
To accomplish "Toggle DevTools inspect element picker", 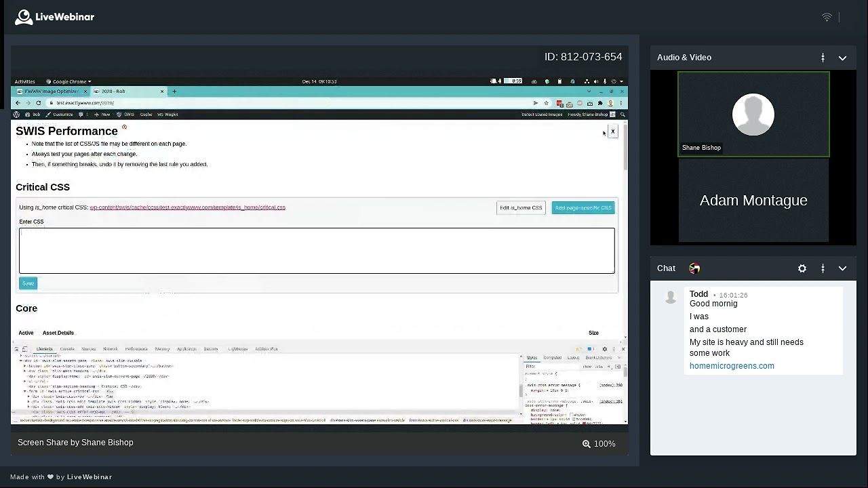I will [x=17, y=349].
